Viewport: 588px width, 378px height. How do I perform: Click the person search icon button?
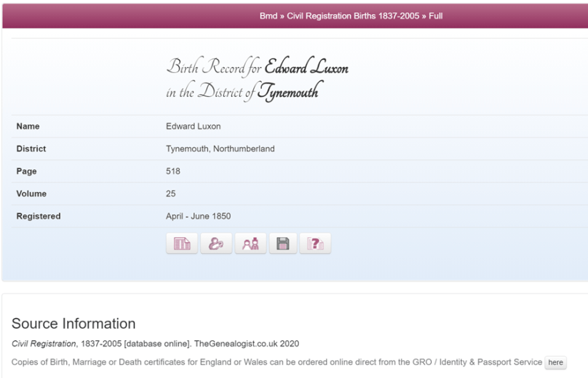coord(216,243)
